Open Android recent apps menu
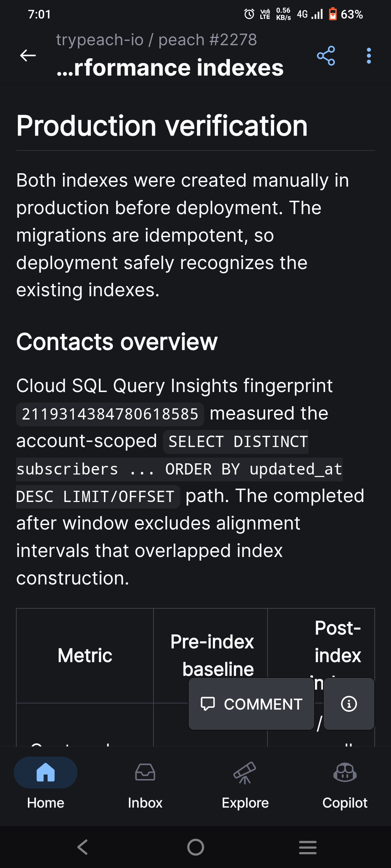This screenshot has width=391, height=868. pos(308,847)
